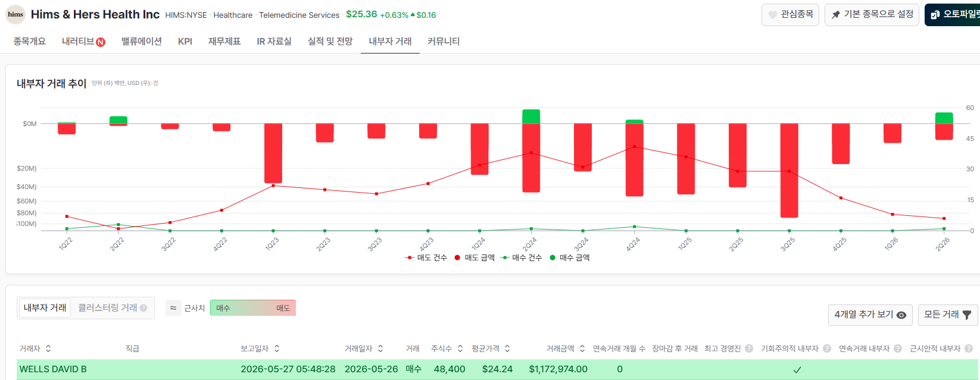
Task: Click 2Q26 green buy amount bar
Action: click(944, 118)
